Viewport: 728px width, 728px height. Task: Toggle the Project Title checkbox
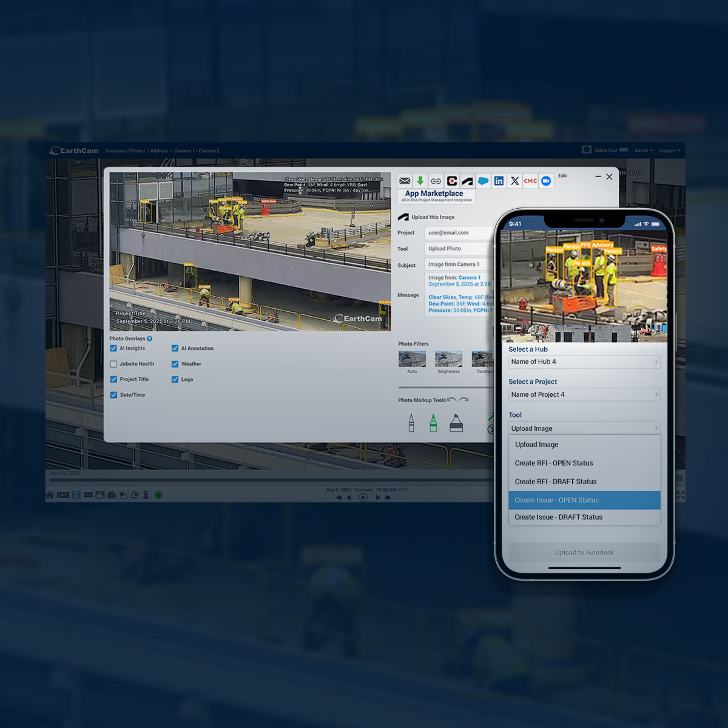click(x=113, y=379)
